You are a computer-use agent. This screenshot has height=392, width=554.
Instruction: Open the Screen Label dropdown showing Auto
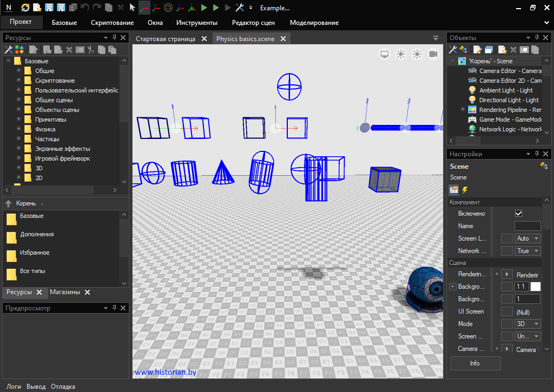pos(527,238)
